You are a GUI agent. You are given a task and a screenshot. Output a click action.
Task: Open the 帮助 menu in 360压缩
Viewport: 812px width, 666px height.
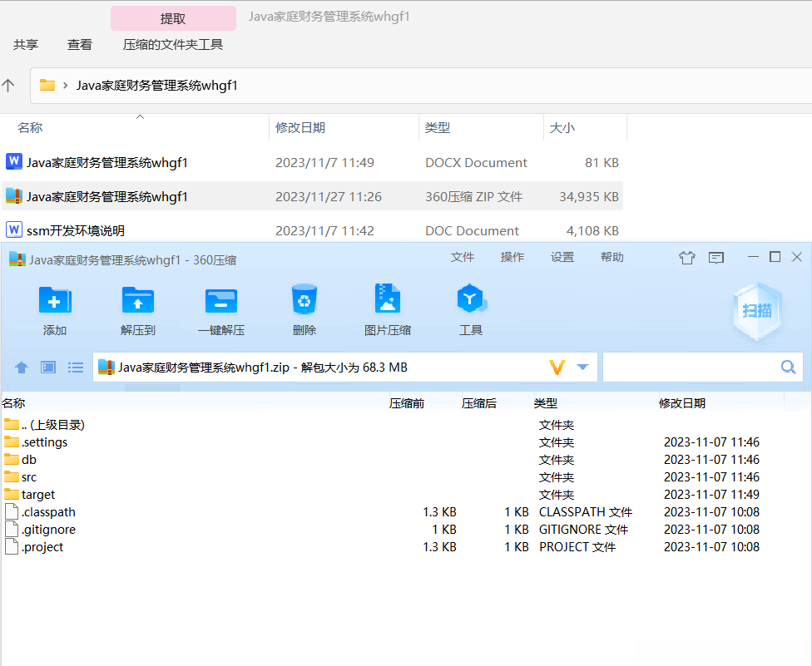[x=612, y=257]
